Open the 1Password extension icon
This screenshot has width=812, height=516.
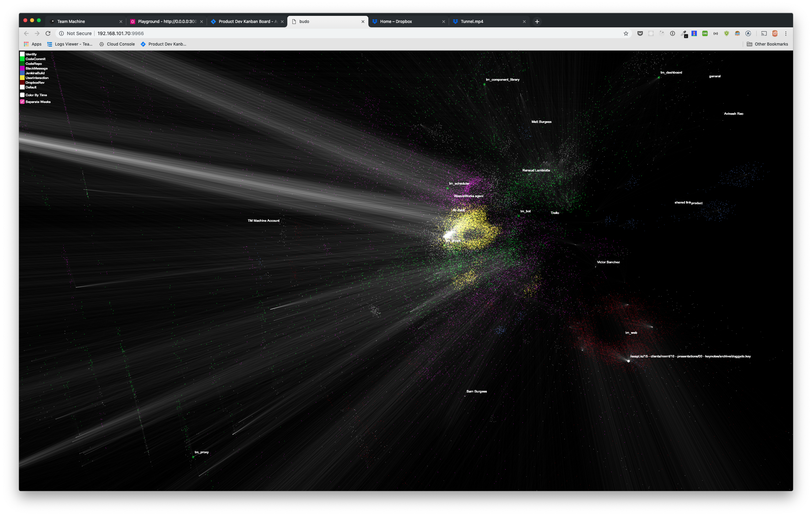point(672,33)
